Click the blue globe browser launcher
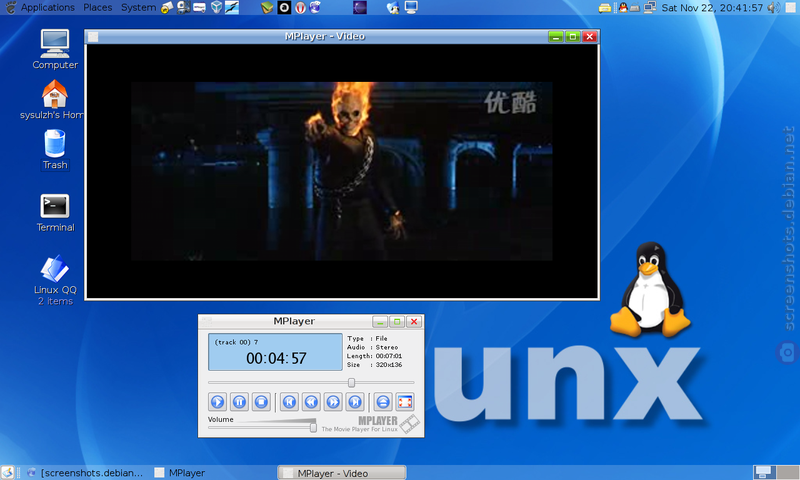The height and width of the screenshot is (480, 800). click(x=315, y=7)
